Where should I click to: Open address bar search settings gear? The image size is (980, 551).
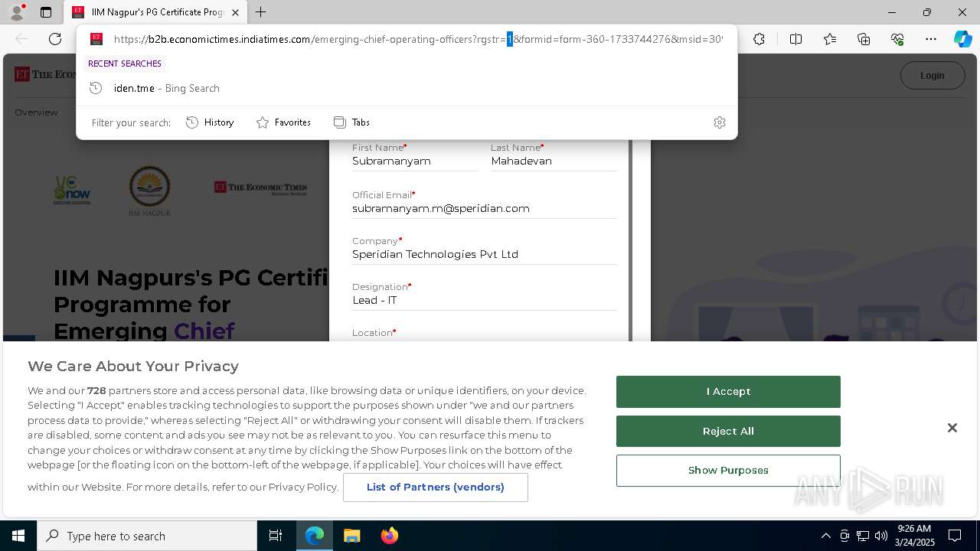[x=720, y=122]
